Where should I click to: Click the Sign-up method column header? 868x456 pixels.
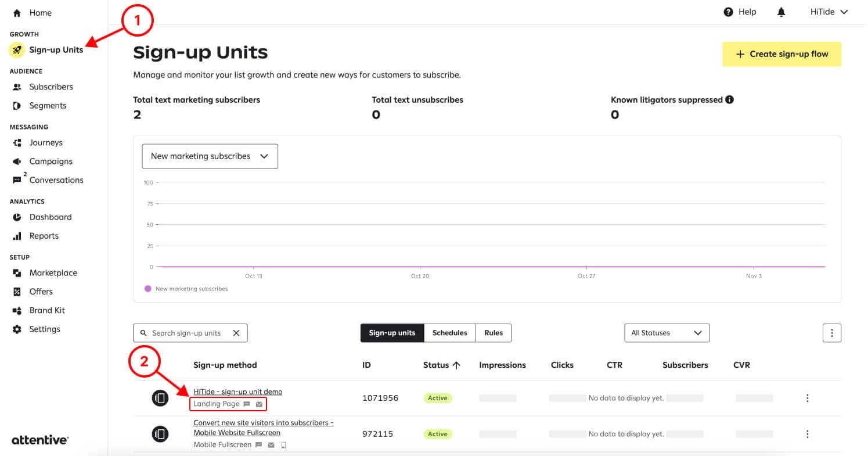[225, 365]
